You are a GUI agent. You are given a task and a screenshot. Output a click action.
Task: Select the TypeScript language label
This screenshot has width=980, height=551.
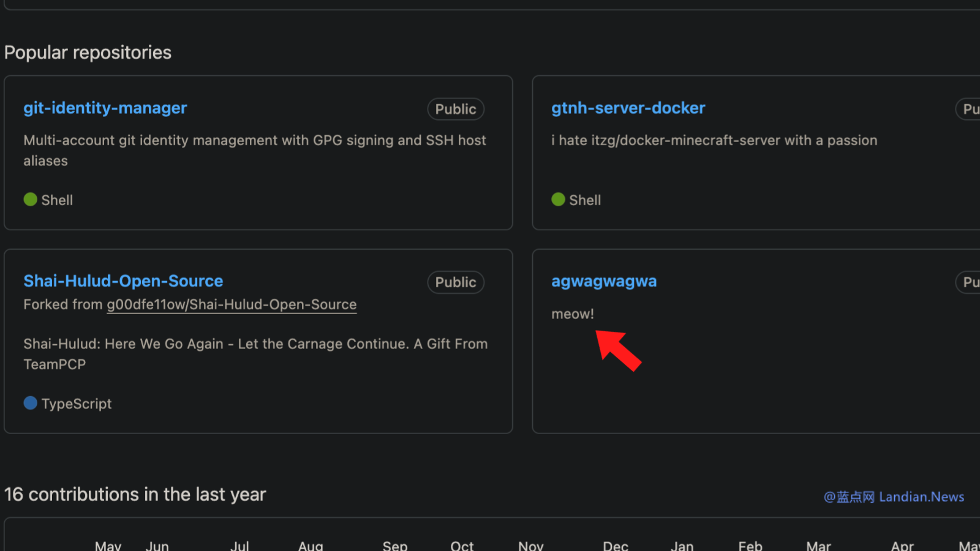(x=77, y=404)
